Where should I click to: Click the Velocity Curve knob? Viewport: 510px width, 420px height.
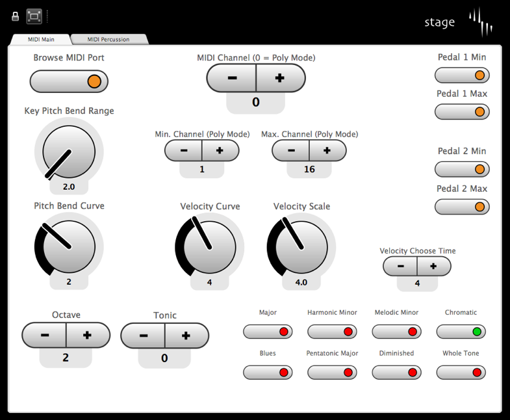coord(209,247)
